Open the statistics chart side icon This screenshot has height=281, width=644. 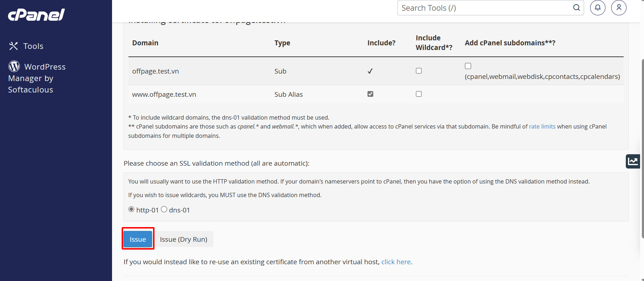coord(633,161)
